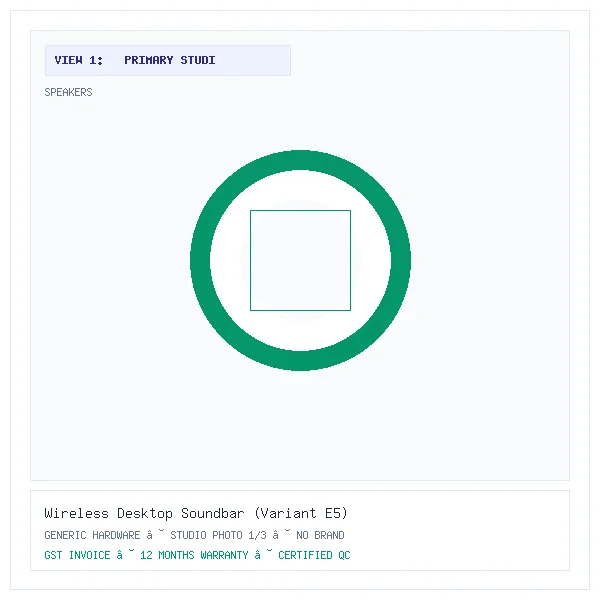Image resolution: width=600 pixels, height=600 pixels.
Task: Click the top arc of the green ring
Action: tap(300, 160)
